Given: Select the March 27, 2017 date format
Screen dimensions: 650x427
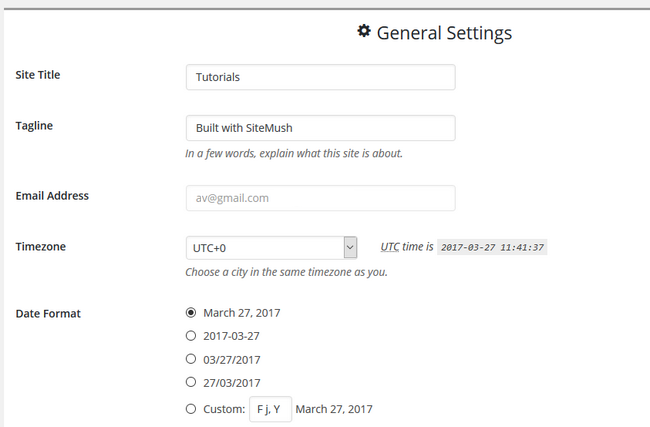Looking at the screenshot, I should (x=191, y=313).
